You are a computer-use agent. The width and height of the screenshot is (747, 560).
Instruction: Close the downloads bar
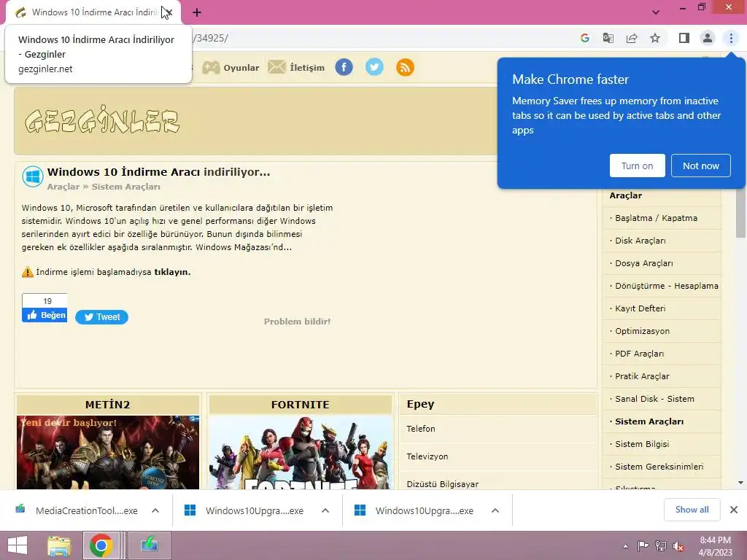click(734, 510)
